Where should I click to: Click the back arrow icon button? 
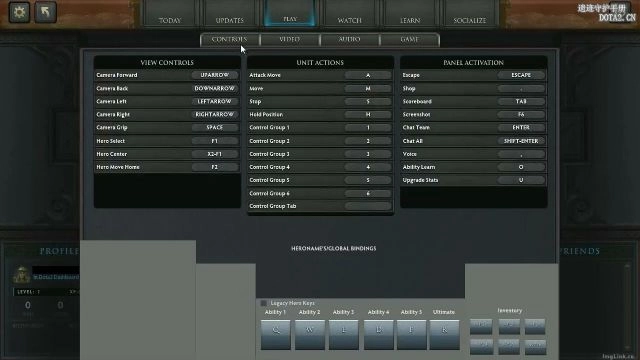pyautogui.click(x=45, y=12)
